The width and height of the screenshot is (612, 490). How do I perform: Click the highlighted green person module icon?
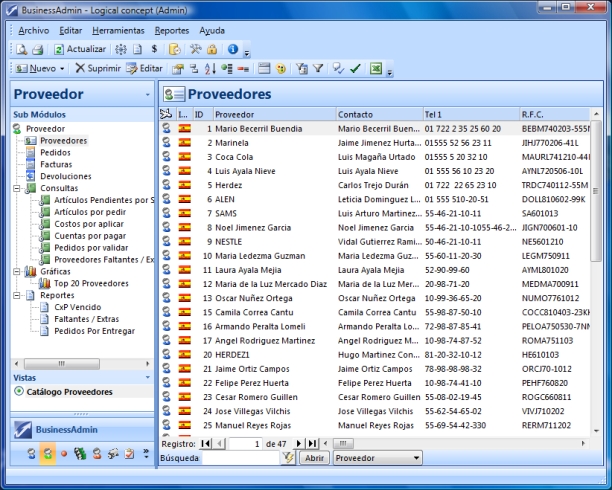47,454
